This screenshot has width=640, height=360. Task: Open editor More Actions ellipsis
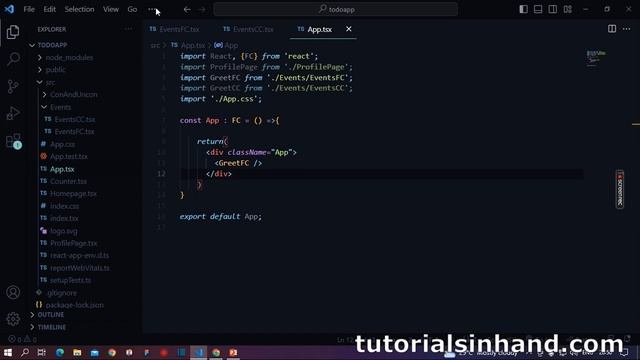click(627, 29)
